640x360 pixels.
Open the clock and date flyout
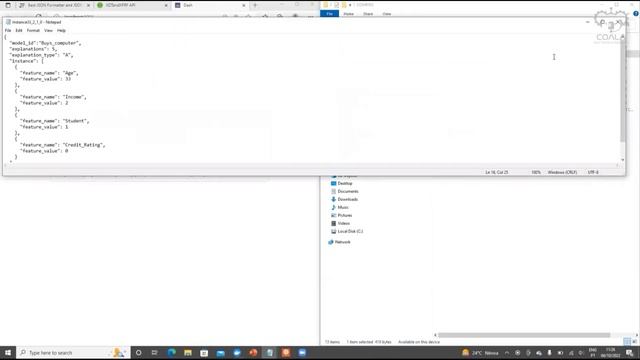611,353
